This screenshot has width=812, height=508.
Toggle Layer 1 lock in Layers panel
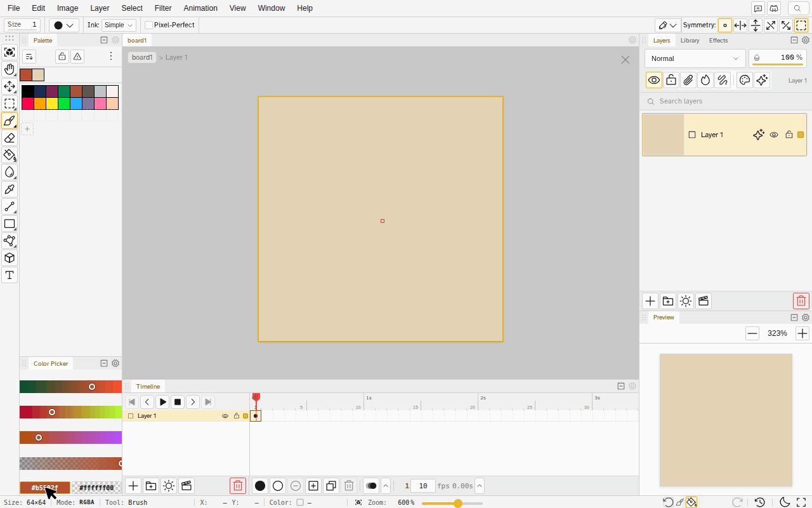[x=789, y=135]
